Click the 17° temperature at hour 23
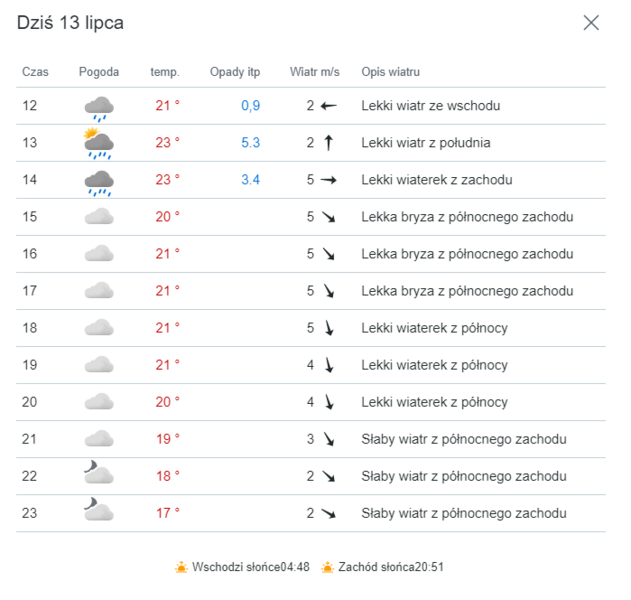The height and width of the screenshot is (600, 631). tap(167, 513)
